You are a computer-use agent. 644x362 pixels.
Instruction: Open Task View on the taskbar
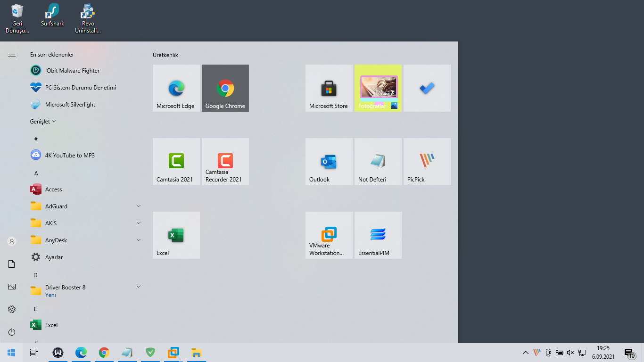(34, 353)
